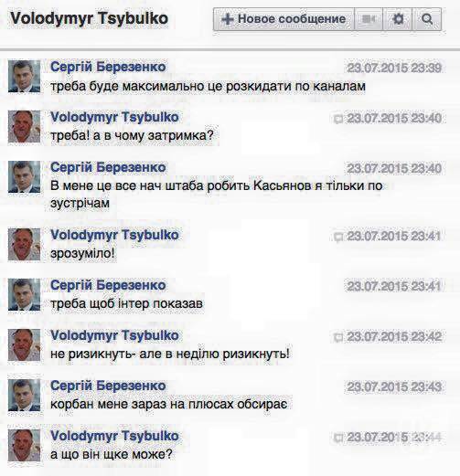The image size is (460, 476).
Task: Open Volodymyr Tsybulko avatar at 23:40 message
Action: pyautogui.click(x=24, y=127)
